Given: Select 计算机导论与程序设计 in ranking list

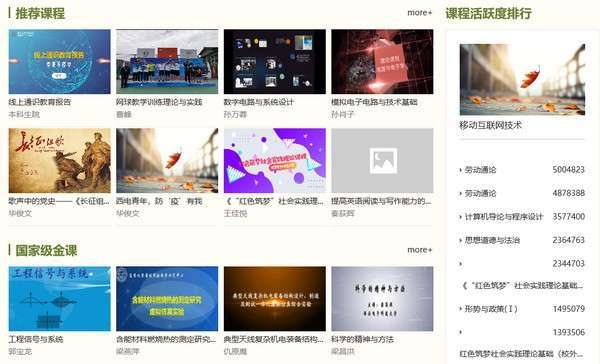Looking at the screenshot, I should 504,217.
